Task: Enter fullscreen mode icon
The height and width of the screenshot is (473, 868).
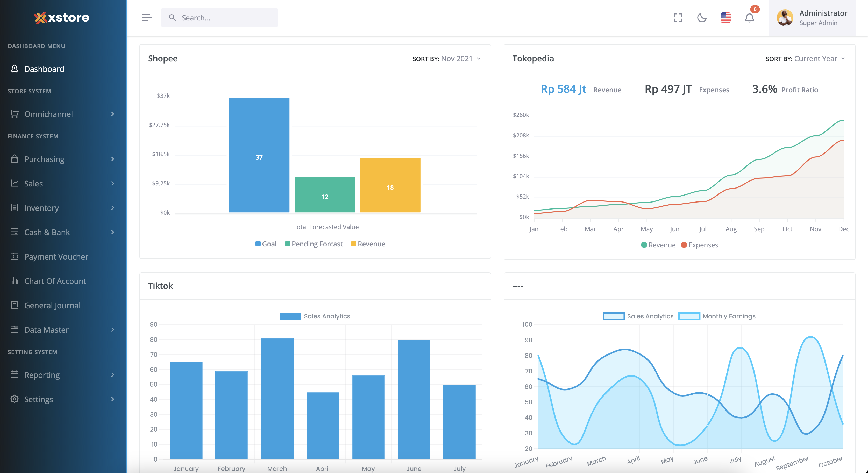Action: (x=678, y=18)
